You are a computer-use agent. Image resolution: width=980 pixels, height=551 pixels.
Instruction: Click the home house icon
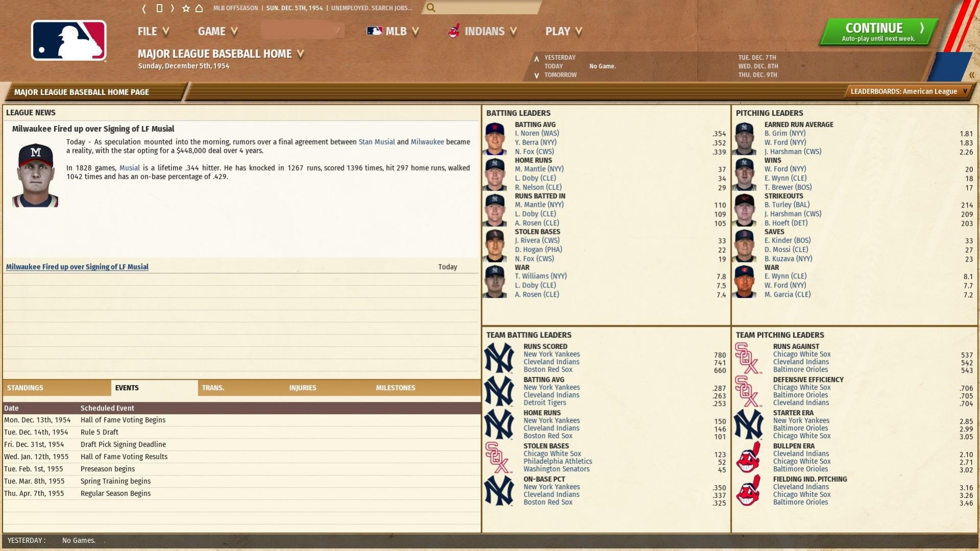(199, 8)
